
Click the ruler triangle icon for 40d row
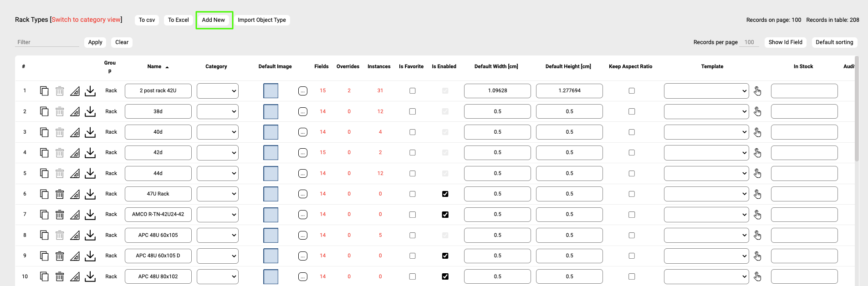tap(75, 132)
